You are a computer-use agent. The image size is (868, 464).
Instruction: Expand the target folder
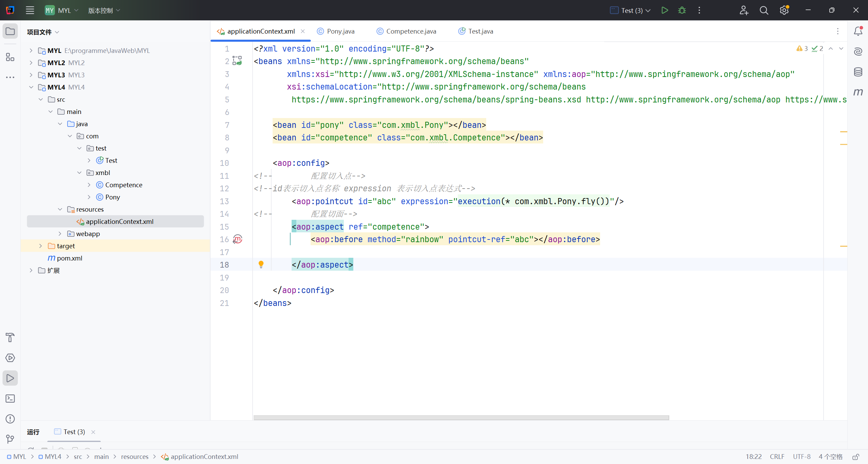point(41,246)
